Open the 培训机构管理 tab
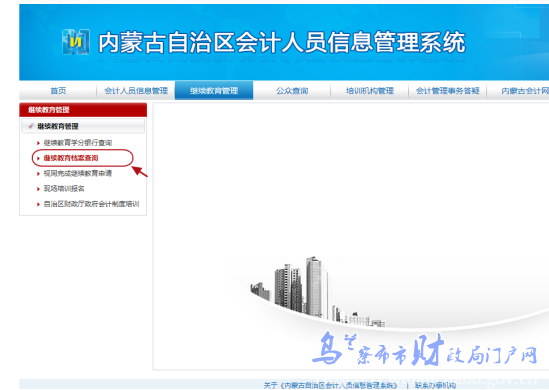 click(370, 91)
